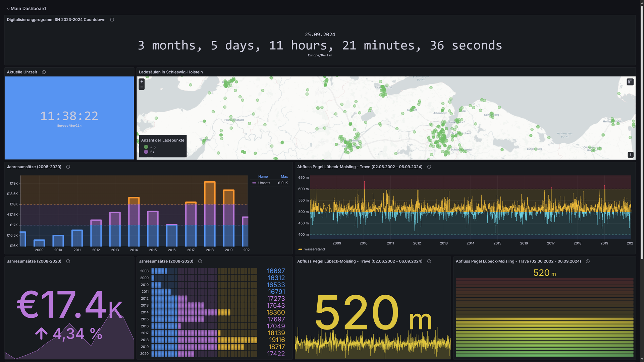Click the Umsatz legend color marker
Image resolution: width=644 pixels, height=362 pixels.
(x=254, y=183)
